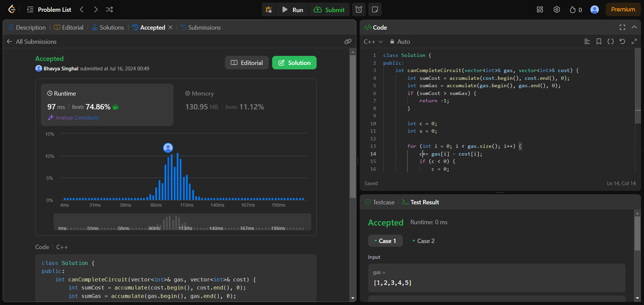This screenshot has height=305, width=644.
Task: Click the panel divider drag handle
Action: (x=500, y=192)
